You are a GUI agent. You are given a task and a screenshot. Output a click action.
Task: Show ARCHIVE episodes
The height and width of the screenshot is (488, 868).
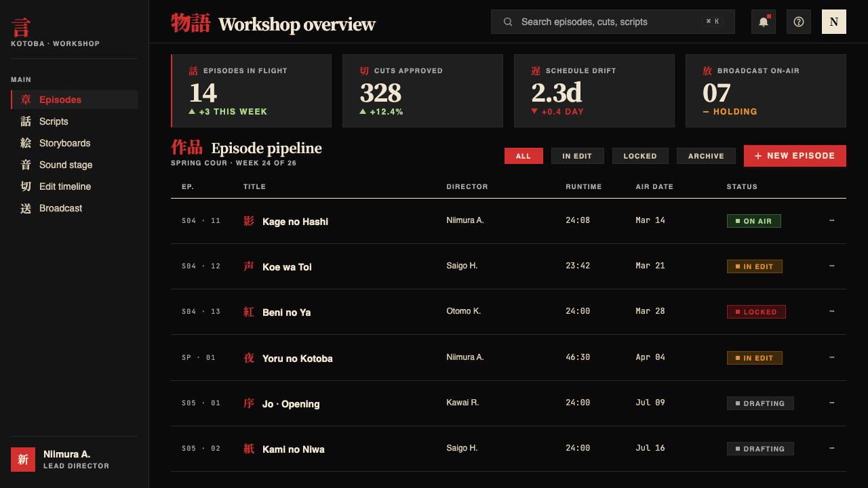pos(706,156)
